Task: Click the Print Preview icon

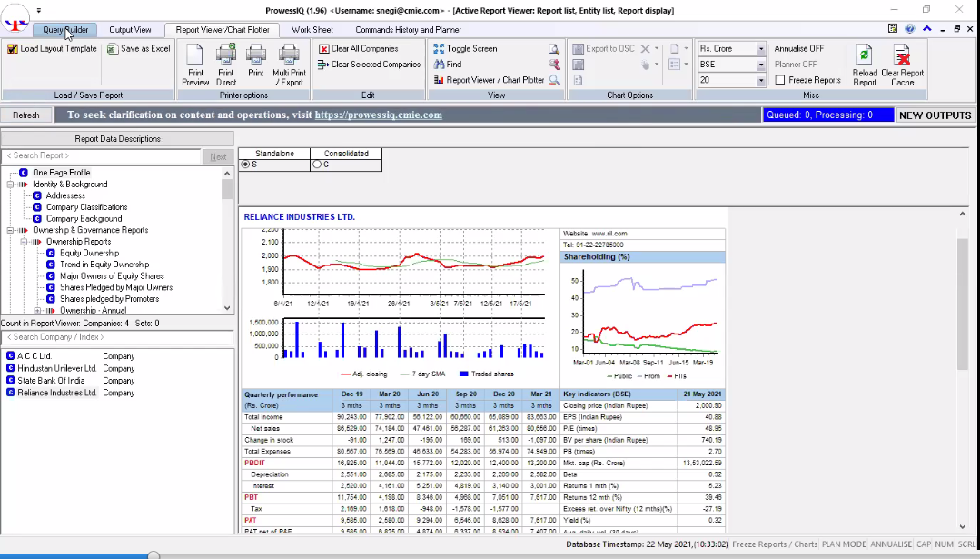Action: click(195, 55)
